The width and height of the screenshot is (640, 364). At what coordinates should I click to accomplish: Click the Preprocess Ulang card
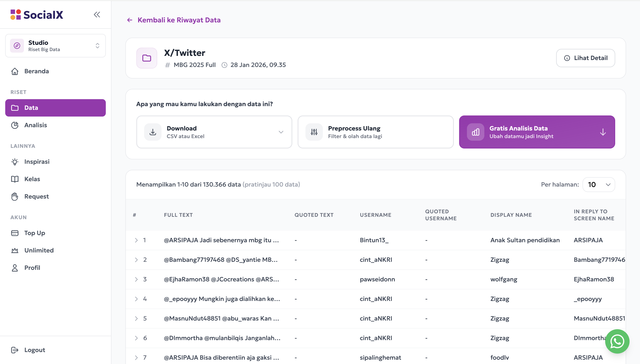pos(376,132)
